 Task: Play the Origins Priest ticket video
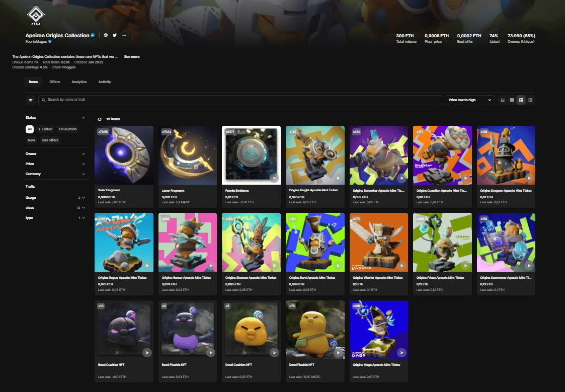tap(465, 266)
